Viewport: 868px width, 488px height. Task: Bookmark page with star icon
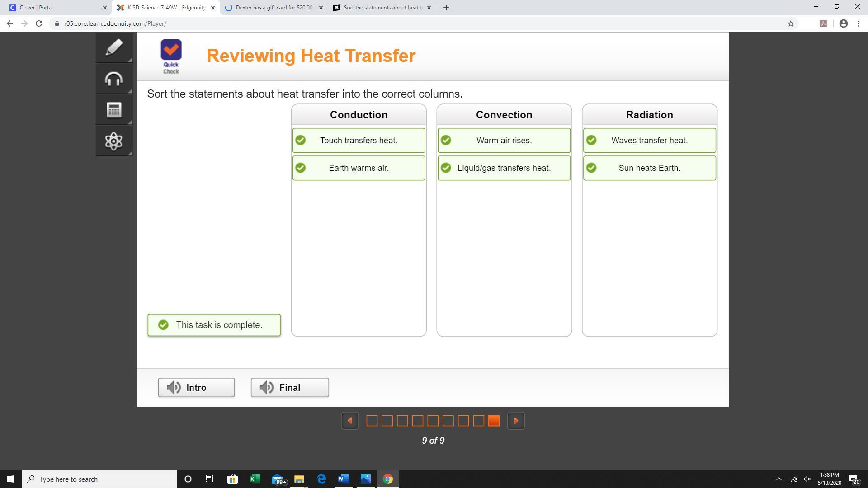(x=790, y=23)
